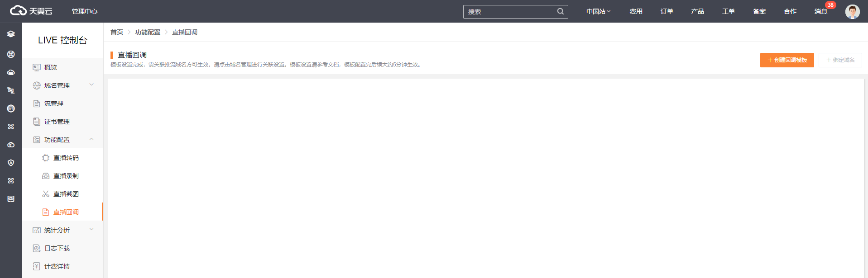The height and width of the screenshot is (278, 868).
Task: Go to 首页 breadcrumb
Action: [117, 32]
